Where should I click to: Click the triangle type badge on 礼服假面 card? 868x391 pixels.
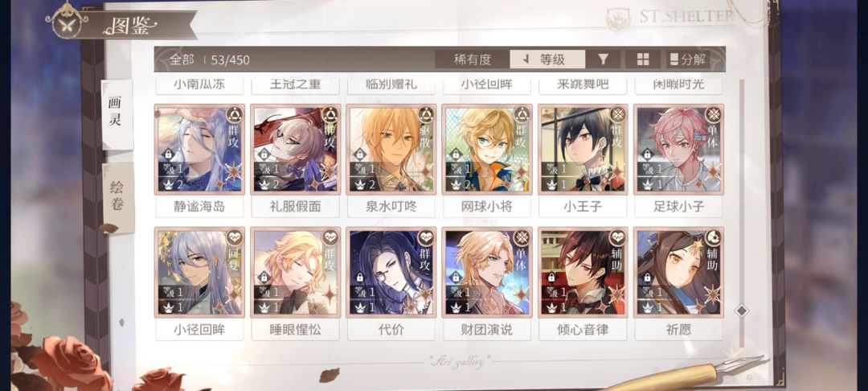[x=330, y=115]
